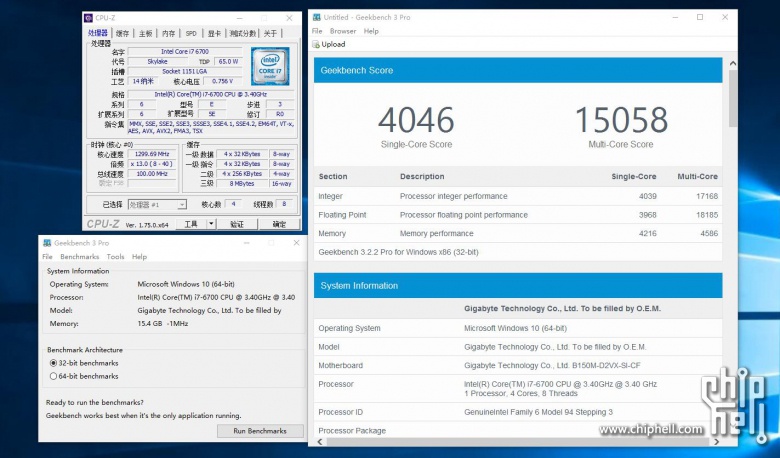This screenshot has width=780, height=458.
Task: Click the Geekbench 3 Pro launcher window icon
Action: (x=47, y=243)
